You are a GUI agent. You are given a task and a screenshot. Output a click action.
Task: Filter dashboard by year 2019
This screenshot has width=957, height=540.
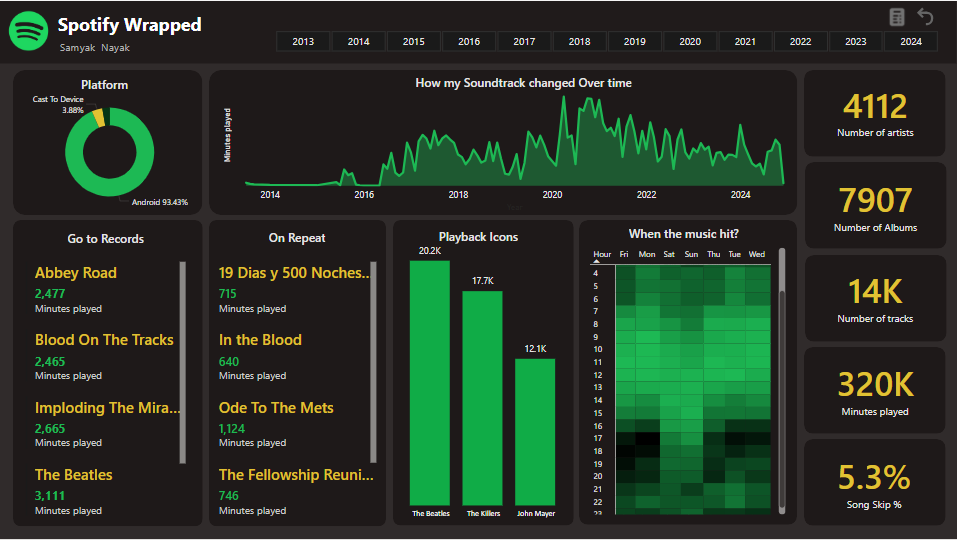pyautogui.click(x=635, y=41)
